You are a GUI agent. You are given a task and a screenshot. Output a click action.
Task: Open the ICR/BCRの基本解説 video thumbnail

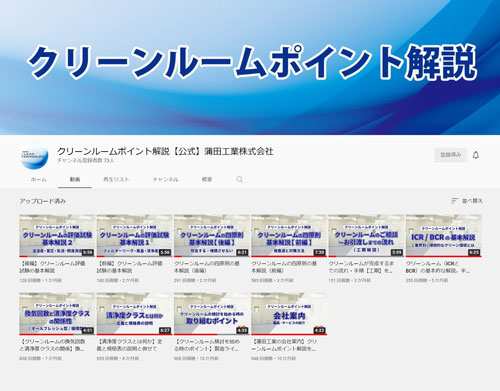444,236
